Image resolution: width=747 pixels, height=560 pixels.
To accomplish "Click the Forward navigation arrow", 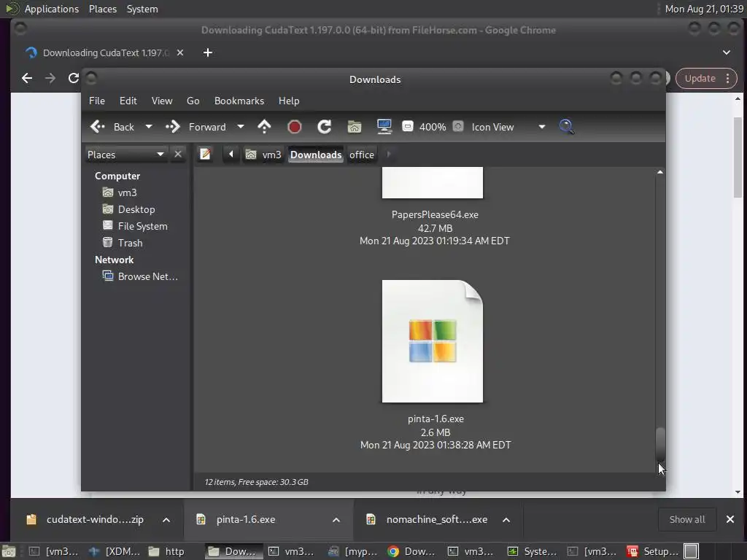I will tap(196, 127).
